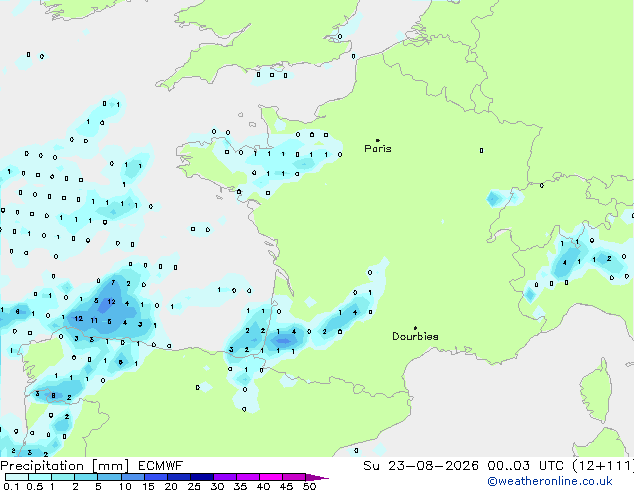Image resolution: width=634 pixels, height=490 pixels.
Task: Click the ECMWF model label
Action: pyautogui.click(x=161, y=466)
